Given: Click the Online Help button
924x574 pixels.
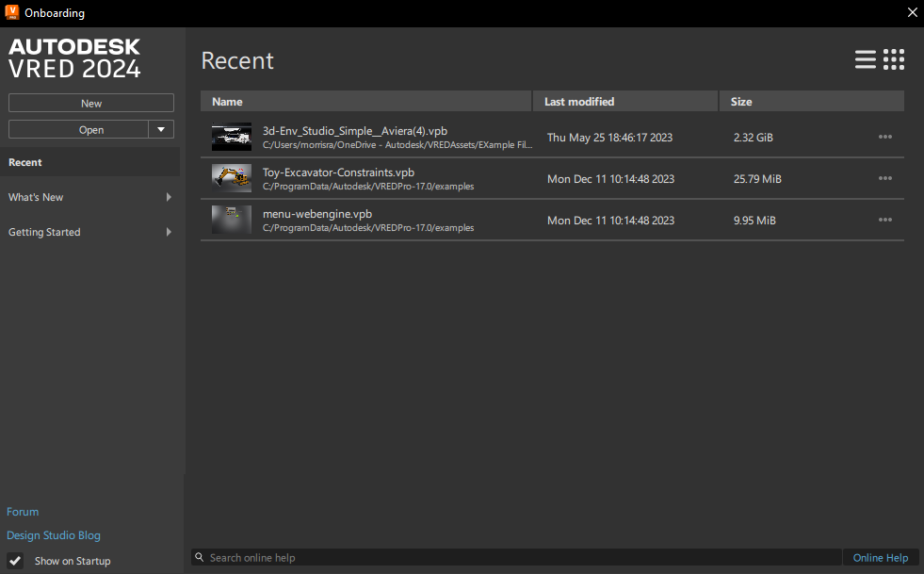Looking at the screenshot, I should point(881,557).
